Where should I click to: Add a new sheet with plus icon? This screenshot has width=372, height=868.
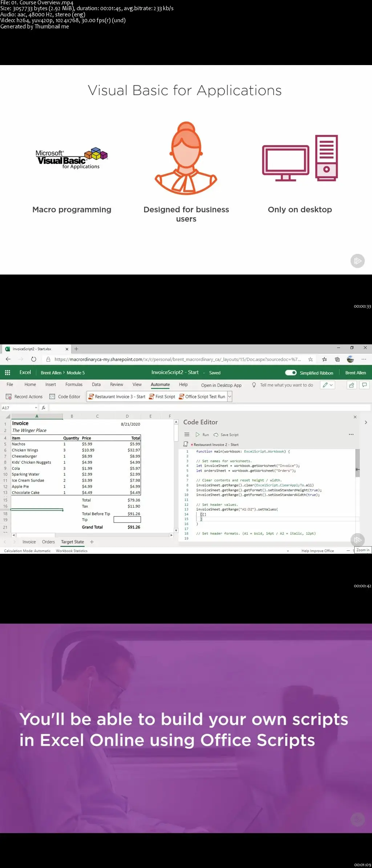[92, 542]
